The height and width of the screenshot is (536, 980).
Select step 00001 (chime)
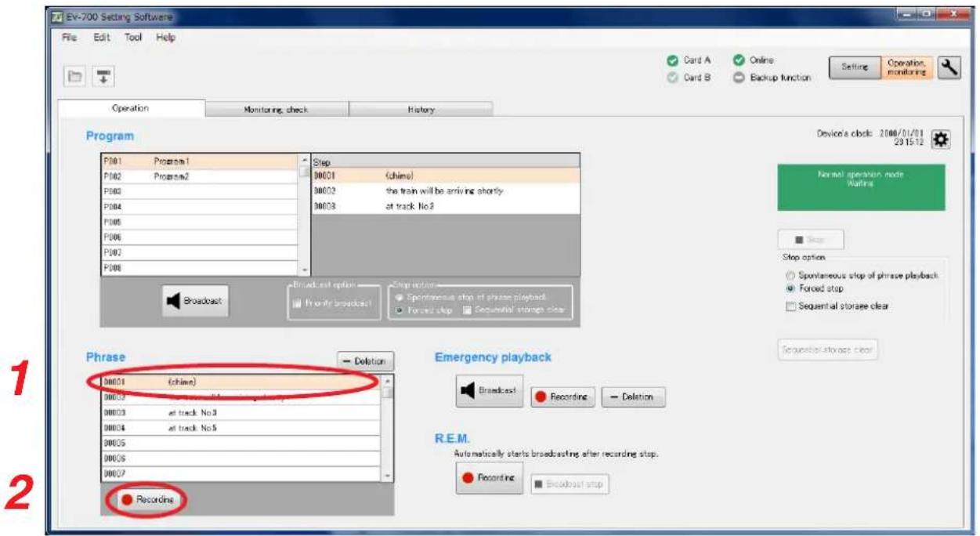pos(446,176)
